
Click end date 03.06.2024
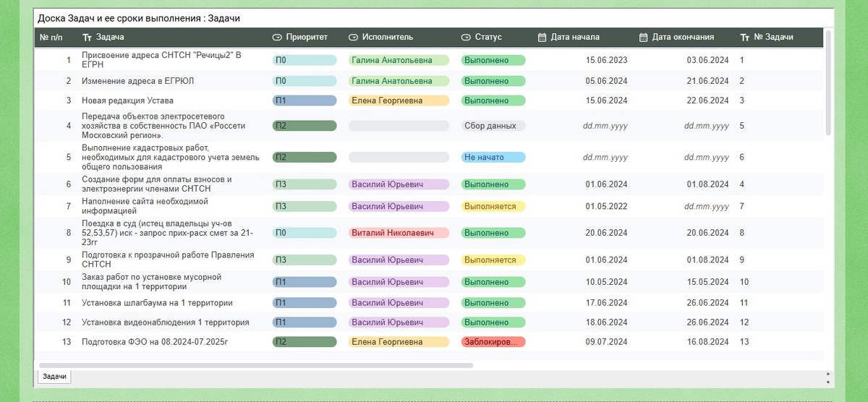click(x=707, y=61)
